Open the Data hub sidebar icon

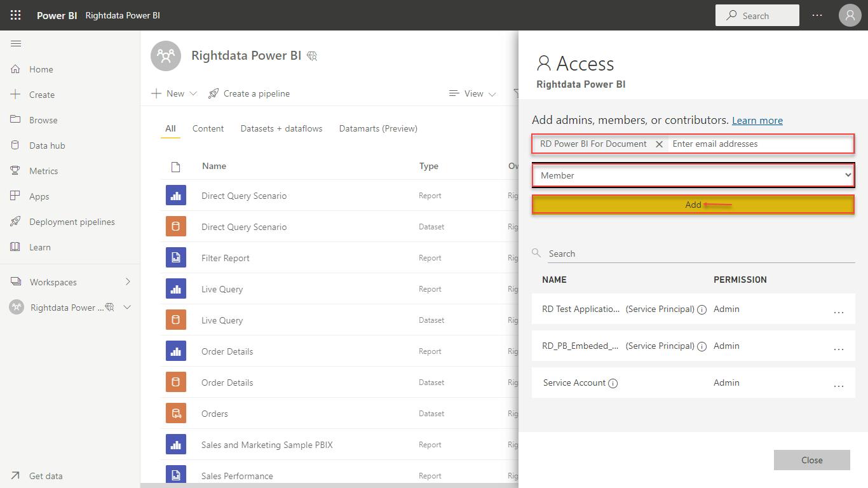(x=16, y=145)
